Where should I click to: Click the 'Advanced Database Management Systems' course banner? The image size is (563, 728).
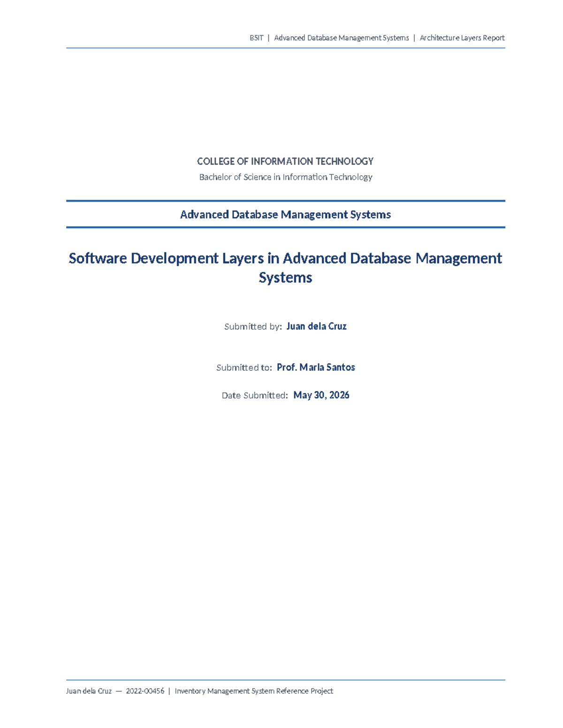(x=285, y=215)
